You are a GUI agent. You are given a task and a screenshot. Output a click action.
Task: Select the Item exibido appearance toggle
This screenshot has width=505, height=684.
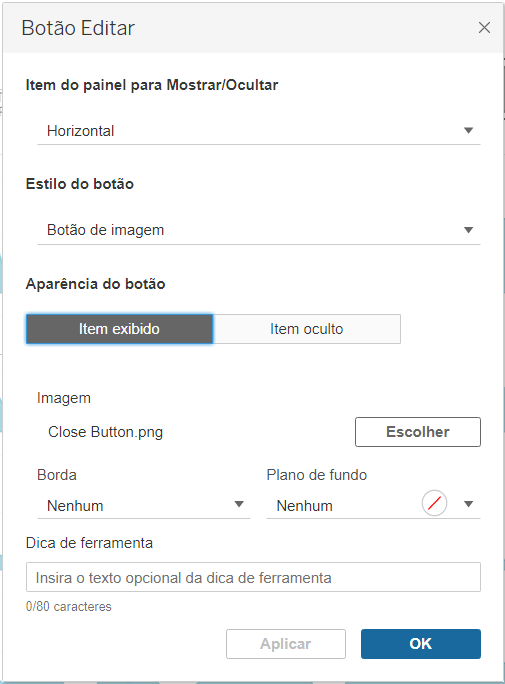coord(119,329)
